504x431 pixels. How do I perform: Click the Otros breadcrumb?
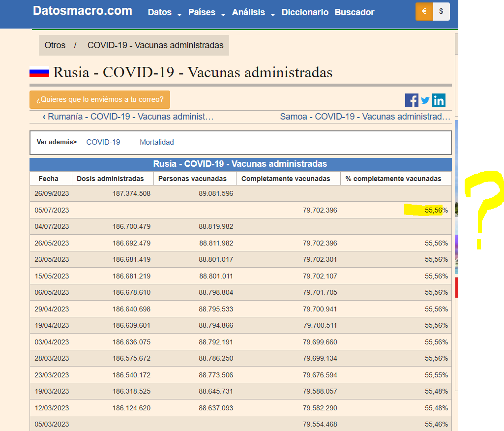(55, 45)
